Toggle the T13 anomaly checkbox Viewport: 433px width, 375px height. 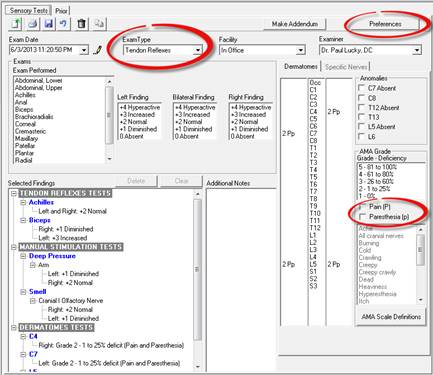361,117
